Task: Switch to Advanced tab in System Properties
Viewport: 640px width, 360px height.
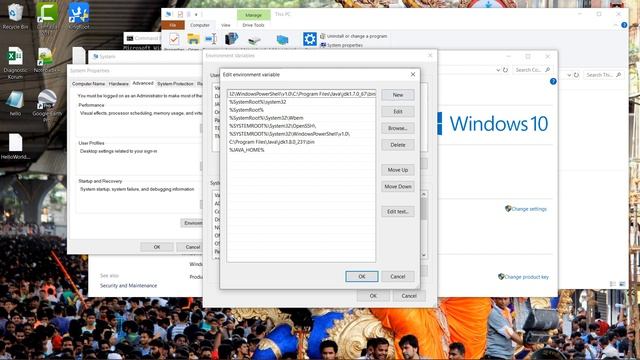Action: click(143, 83)
